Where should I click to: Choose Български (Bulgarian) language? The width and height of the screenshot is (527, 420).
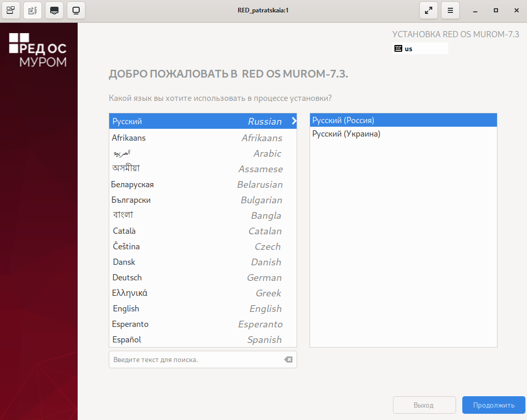click(202, 200)
